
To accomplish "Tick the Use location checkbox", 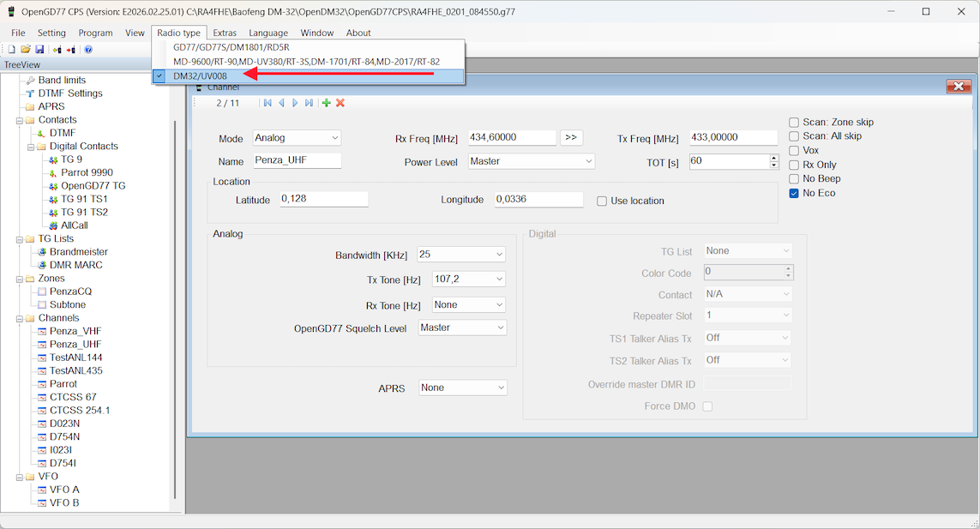I will click(602, 201).
